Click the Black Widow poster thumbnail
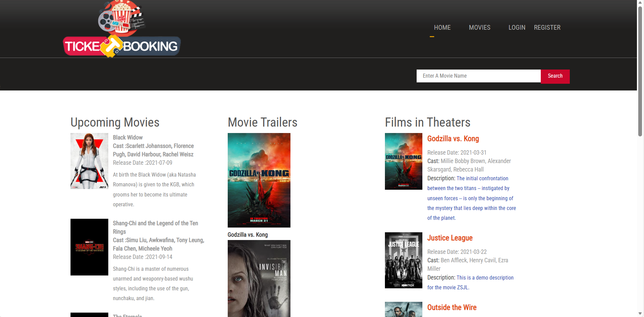644x317 pixels. tap(89, 161)
